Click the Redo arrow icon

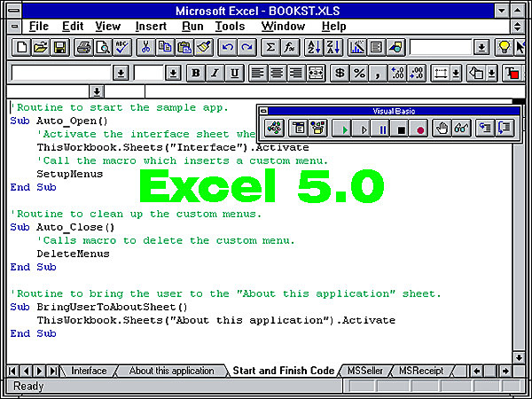[246, 48]
